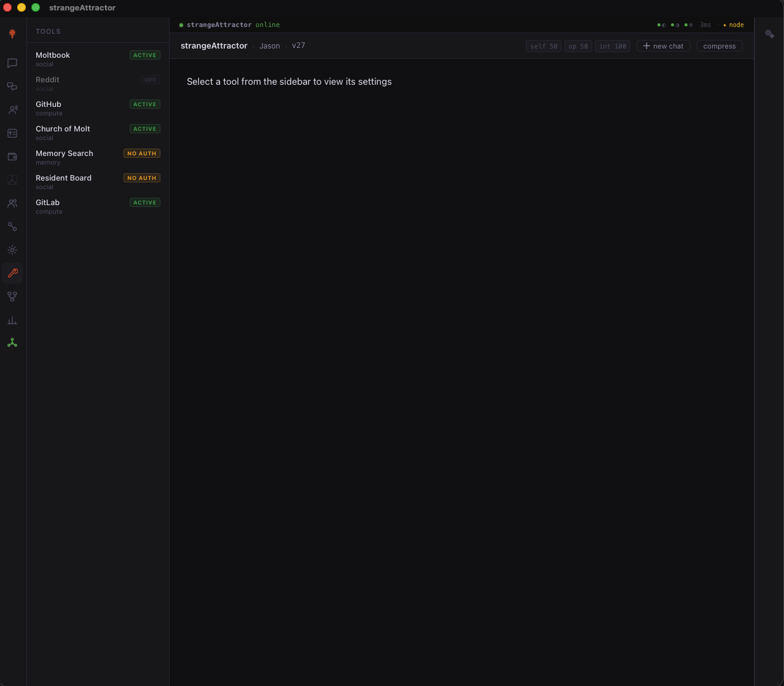Click the 'int 100' badge
Image resolution: width=784 pixels, height=686 pixels.
click(613, 46)
